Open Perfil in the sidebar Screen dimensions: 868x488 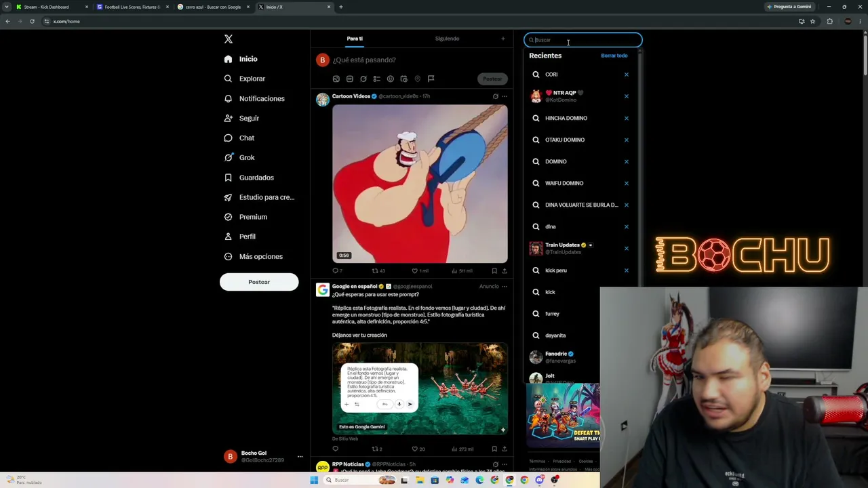239,237
